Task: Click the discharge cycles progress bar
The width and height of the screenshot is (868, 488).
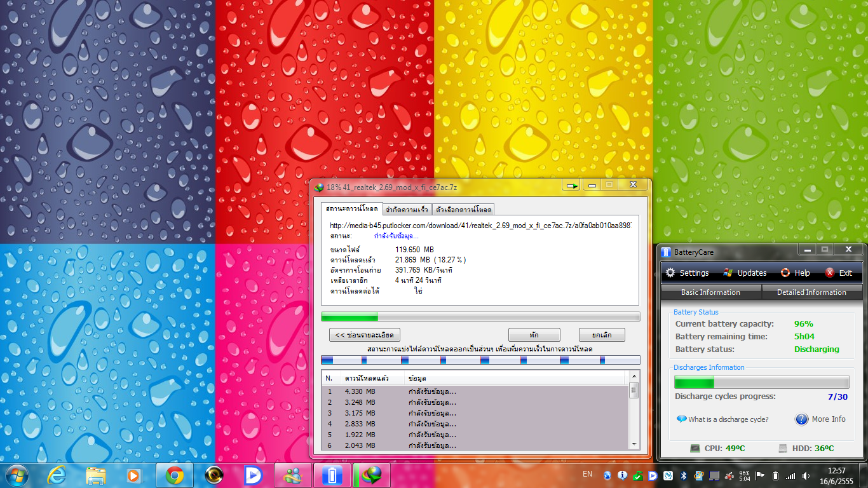Action: [761, 382]
